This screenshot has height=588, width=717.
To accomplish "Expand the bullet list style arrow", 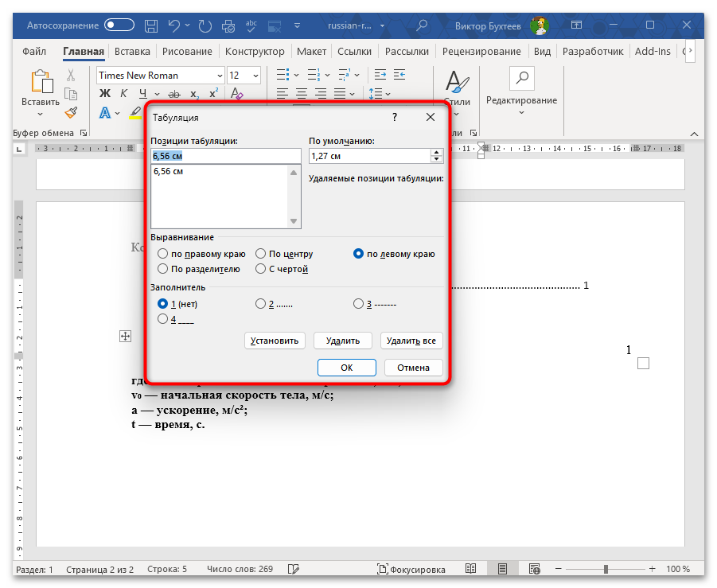I will click(296, 75).
